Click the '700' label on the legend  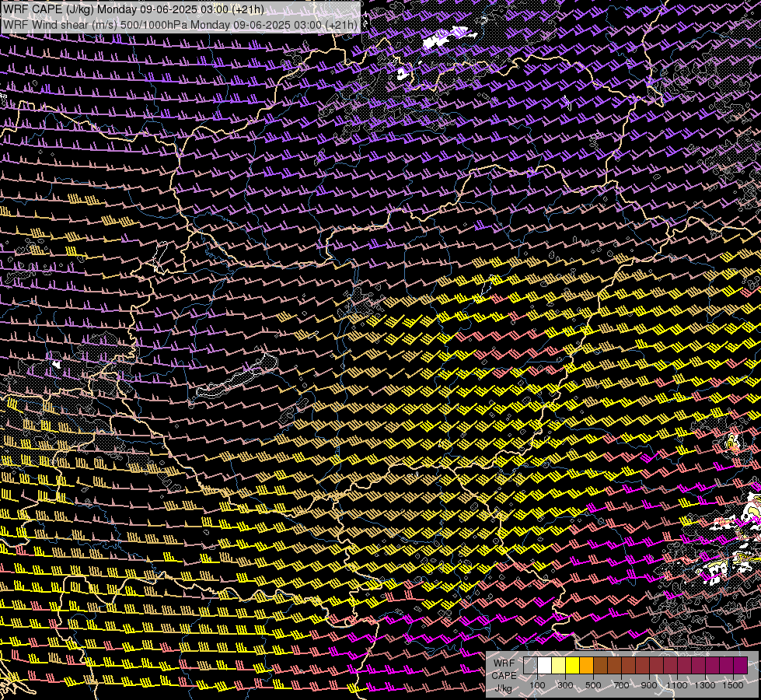[621, 685]
